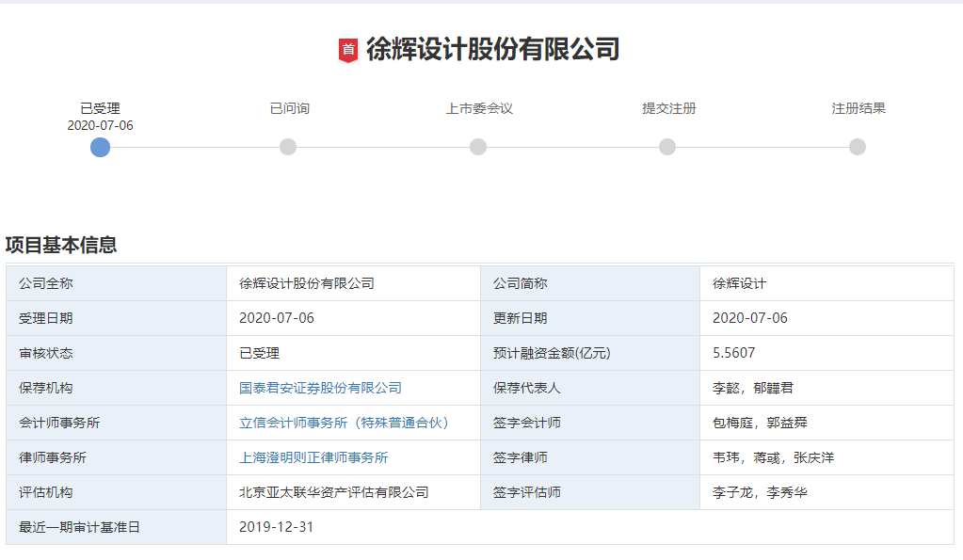Click the 北京亚太联华资产评估有限公司 cell
Screen dimensions: 963x560
353,492
